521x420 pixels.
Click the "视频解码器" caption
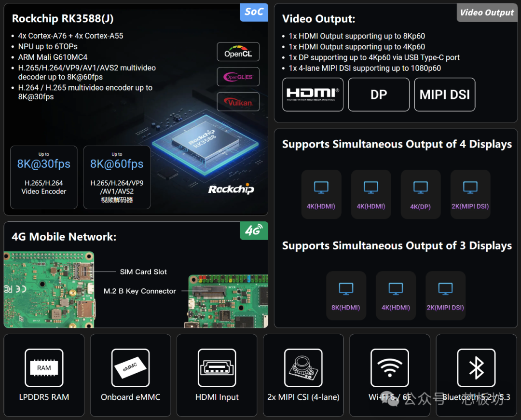click(x=117, y=200)
